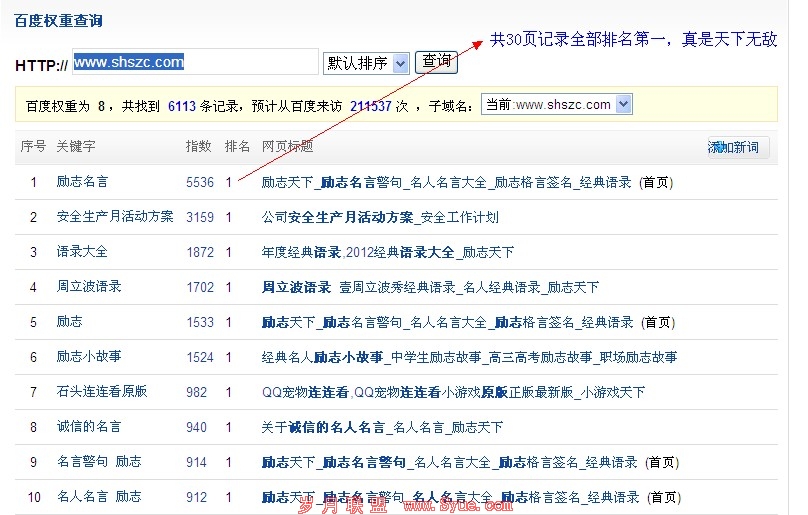The height and width of the screenshot is (515, 808).
Task: Click the 序号 column header
Action: coord(33,146)
